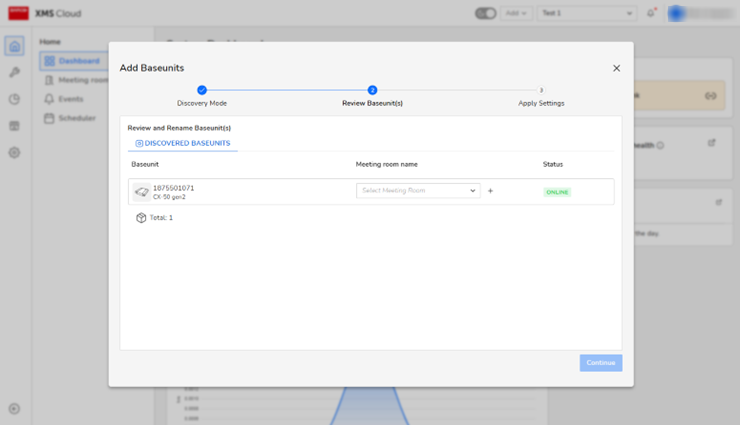Close the Add Baseunits dialog
Image resolution: width=740 pixels, height=425 pixels.
tap(616, 68)
